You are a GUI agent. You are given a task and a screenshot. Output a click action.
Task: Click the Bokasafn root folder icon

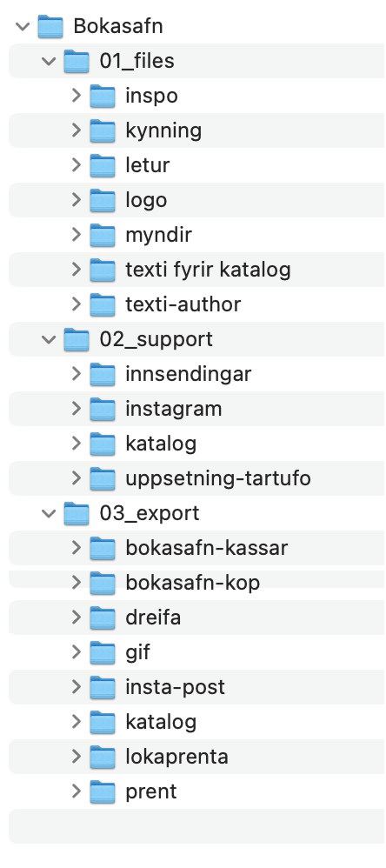click(50, 26)
